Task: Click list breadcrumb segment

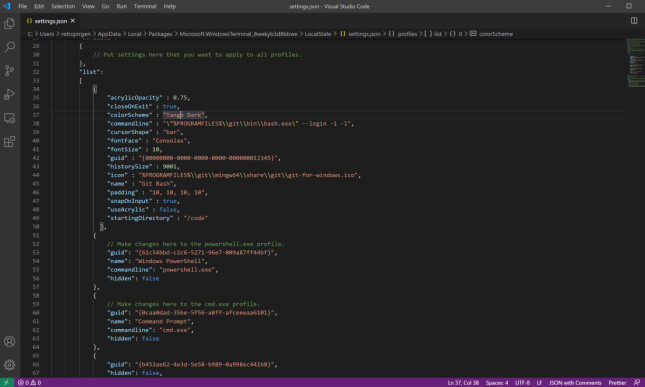Action: [x=434, y=34]
